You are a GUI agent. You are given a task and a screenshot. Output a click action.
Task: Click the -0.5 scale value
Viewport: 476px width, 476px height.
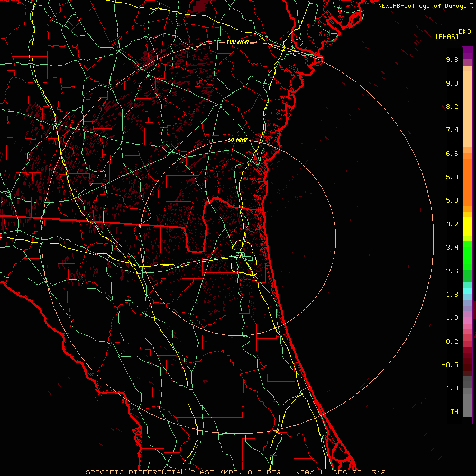(450, 364)
